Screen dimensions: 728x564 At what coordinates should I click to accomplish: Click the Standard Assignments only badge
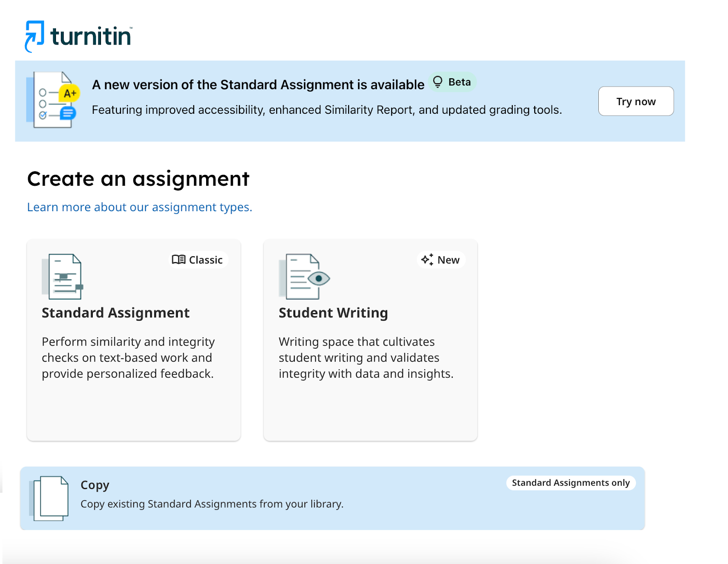(571, 483)
